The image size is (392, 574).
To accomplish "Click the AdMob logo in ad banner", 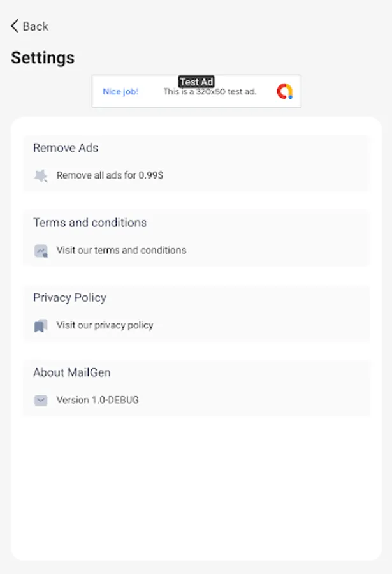I will pyautogui.click(x=284, y=92).
